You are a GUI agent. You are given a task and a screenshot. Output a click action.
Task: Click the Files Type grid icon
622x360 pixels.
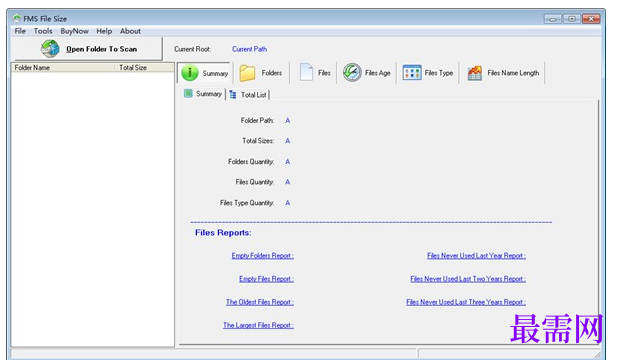click(412, 73)
